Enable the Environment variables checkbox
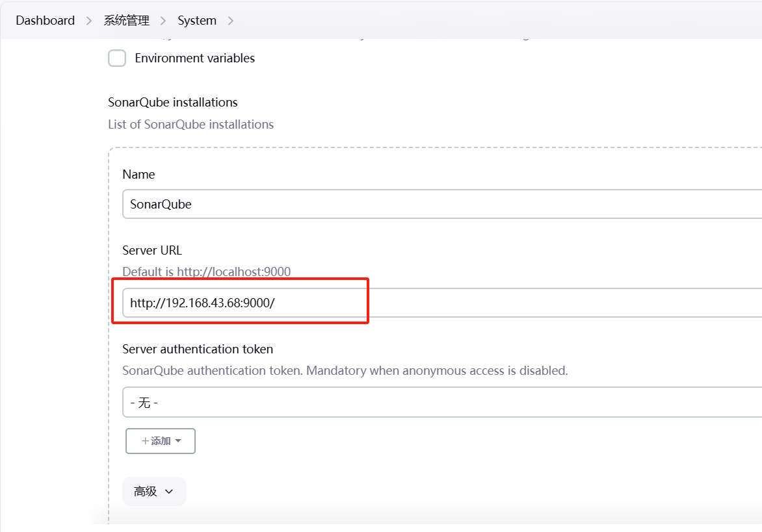This screenshot has height=532, width=762. click(x=117, y=58)
